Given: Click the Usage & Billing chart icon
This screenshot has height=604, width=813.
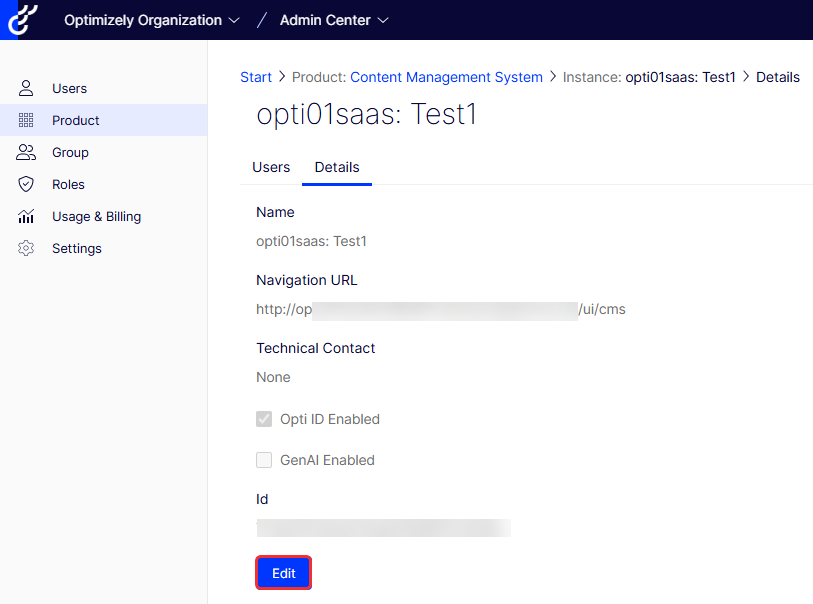Looking at the screenshot, I should 27,217.
